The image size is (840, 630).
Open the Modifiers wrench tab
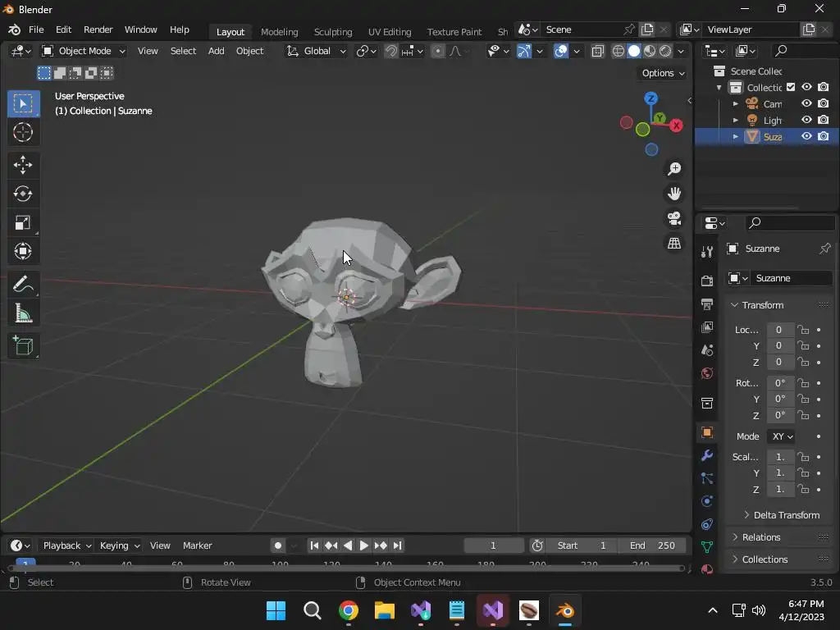tap(707, 455)
